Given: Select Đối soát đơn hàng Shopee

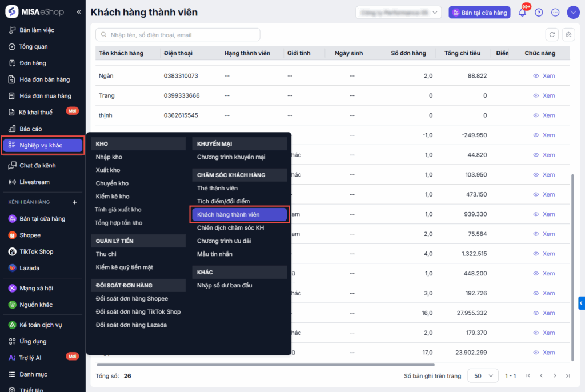Looking at the screenshot, I should [x=132, y=298].
